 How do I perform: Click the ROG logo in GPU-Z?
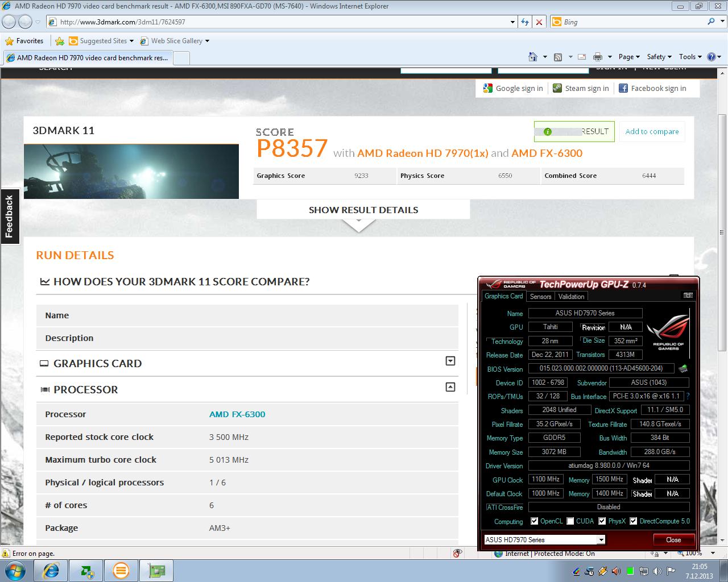coord(668,332)
